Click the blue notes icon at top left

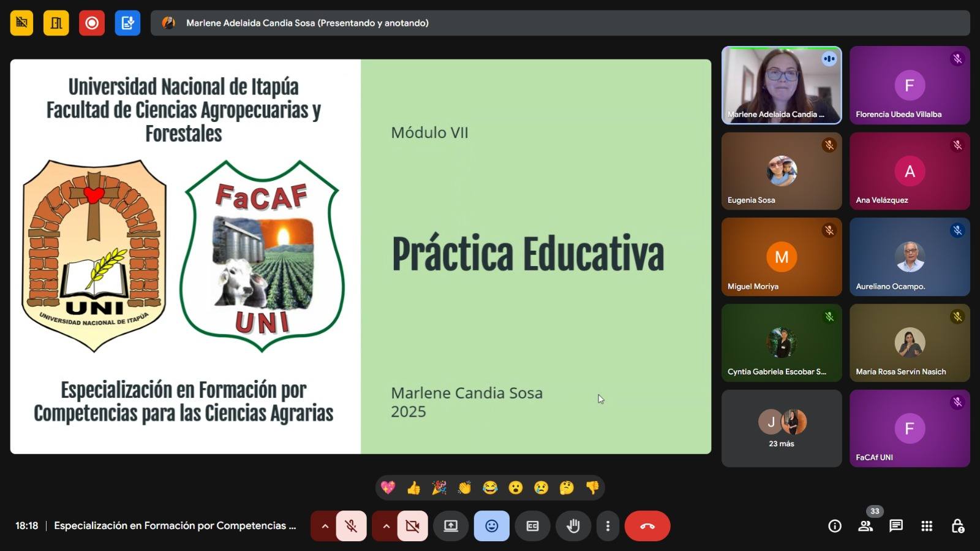127,23
